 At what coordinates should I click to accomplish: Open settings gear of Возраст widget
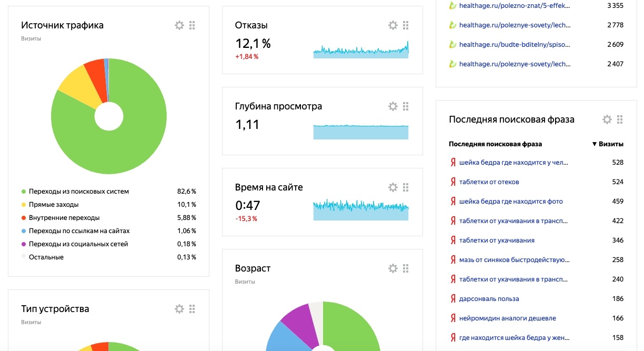point(393,268)
